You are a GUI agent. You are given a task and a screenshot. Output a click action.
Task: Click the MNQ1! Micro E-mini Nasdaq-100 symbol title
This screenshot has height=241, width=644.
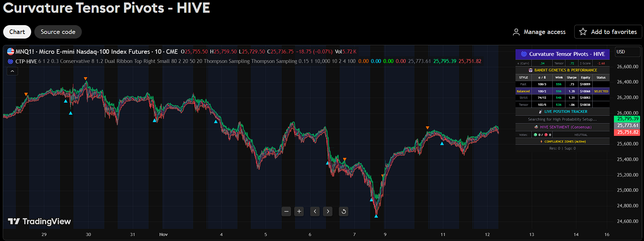[97, 52]
